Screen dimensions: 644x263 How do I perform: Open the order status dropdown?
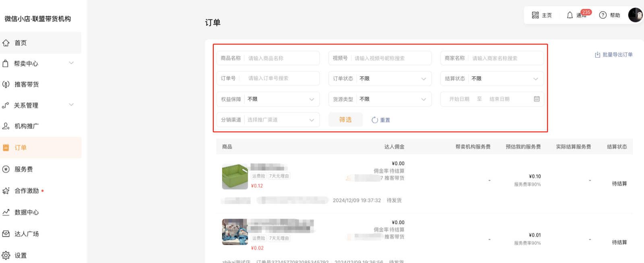click(x=380, y=79)
